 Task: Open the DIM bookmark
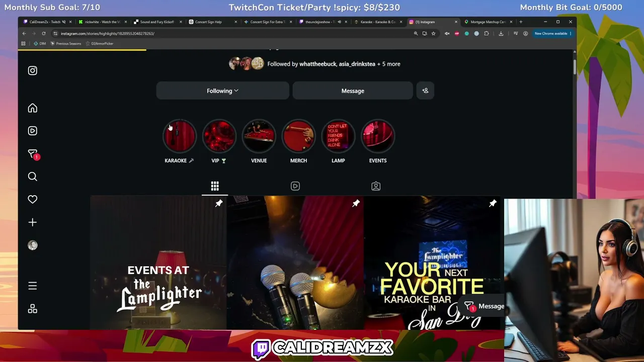tap(40, 44)
